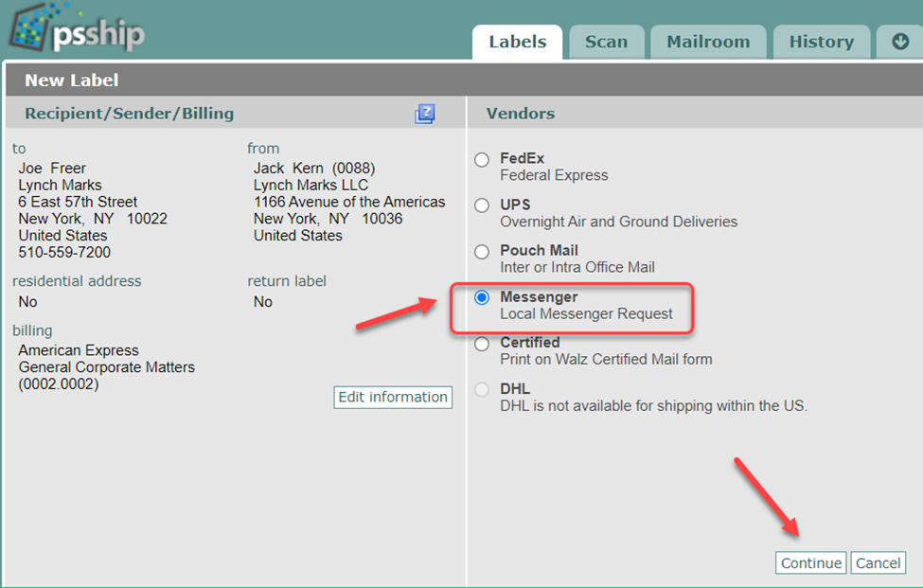Screen dimensions: 923x588
Task: Click 1166 Avenue of the Americas text
Action: point(349,202)
